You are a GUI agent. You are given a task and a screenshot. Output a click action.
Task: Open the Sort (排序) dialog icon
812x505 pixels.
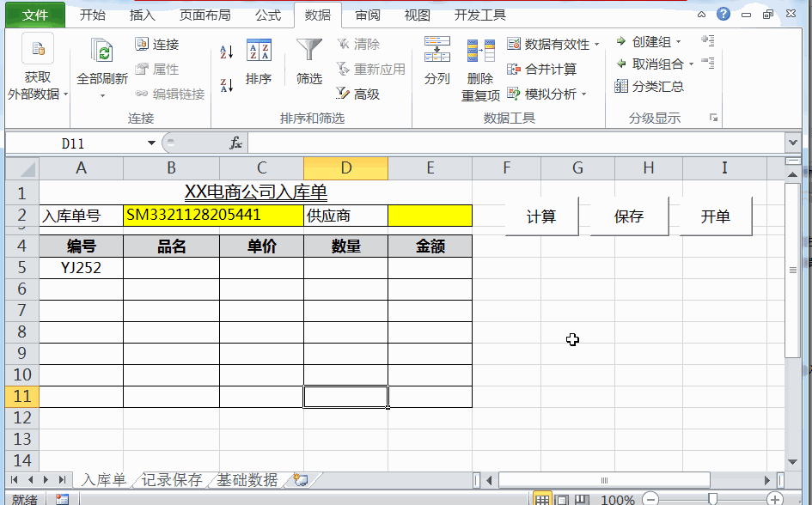(259, 62)
